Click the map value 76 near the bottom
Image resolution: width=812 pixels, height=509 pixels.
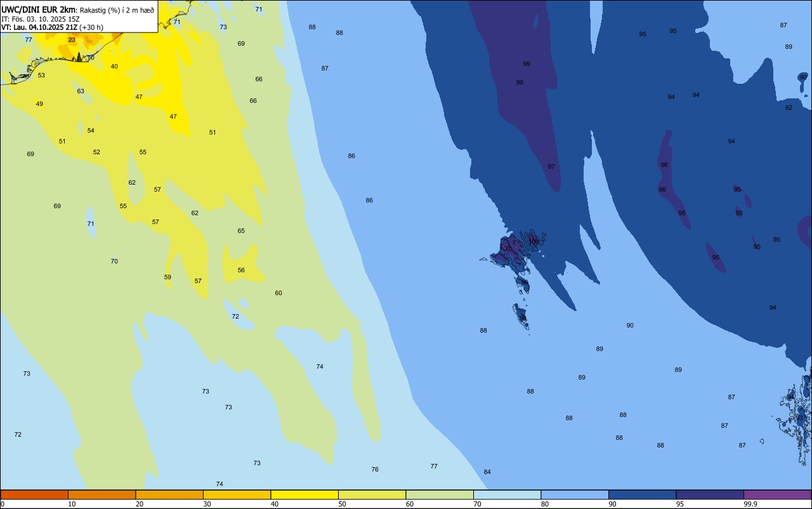coord(375,469)
